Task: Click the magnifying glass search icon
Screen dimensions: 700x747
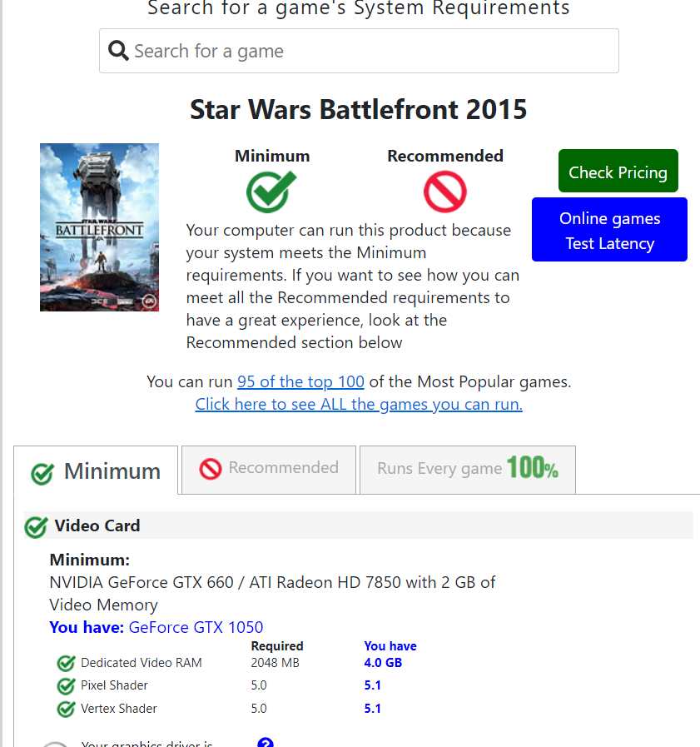Action: (x=118, y=51)
